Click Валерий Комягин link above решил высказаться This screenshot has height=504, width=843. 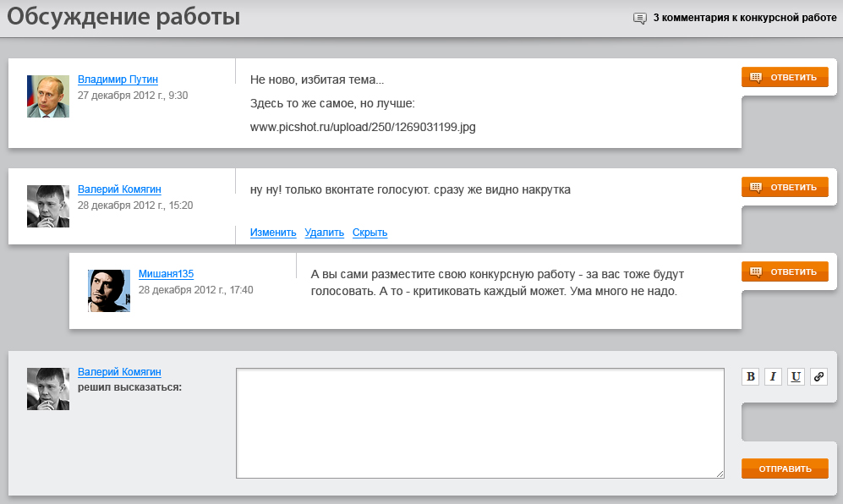point(119,372)
